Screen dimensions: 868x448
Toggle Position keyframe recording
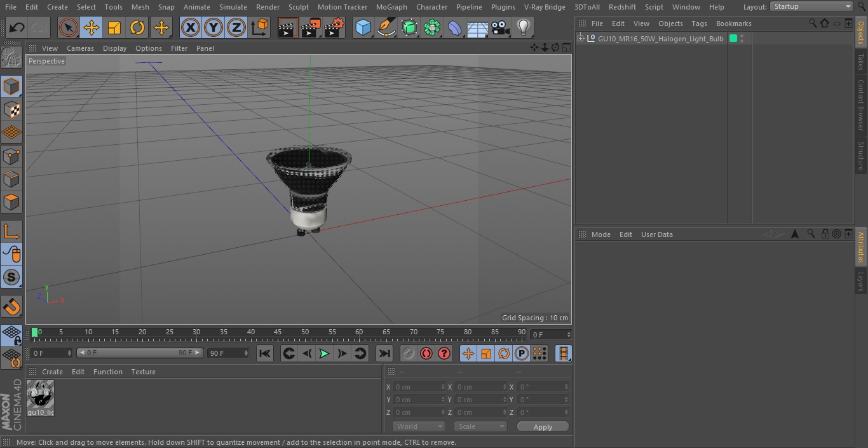(468, 353)
